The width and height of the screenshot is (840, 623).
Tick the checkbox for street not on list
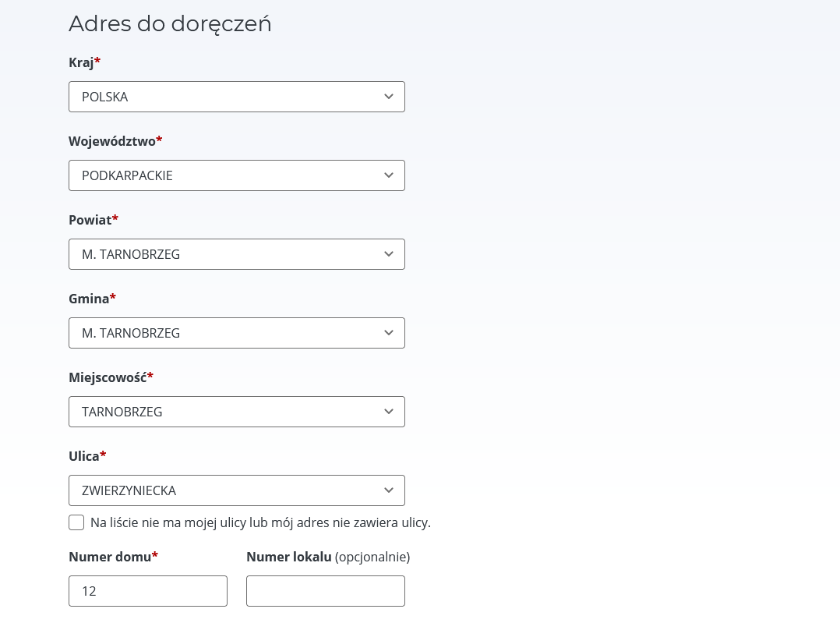point(76,522)
